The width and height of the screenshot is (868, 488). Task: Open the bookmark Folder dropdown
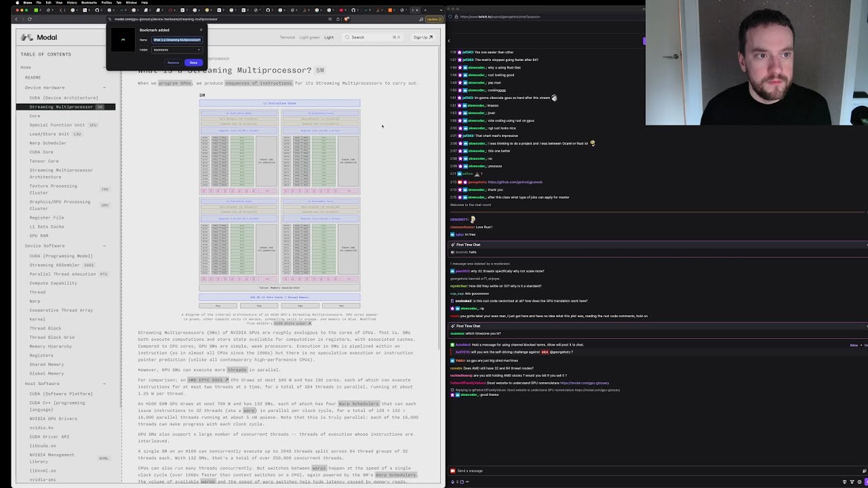[x=177, y=49]
